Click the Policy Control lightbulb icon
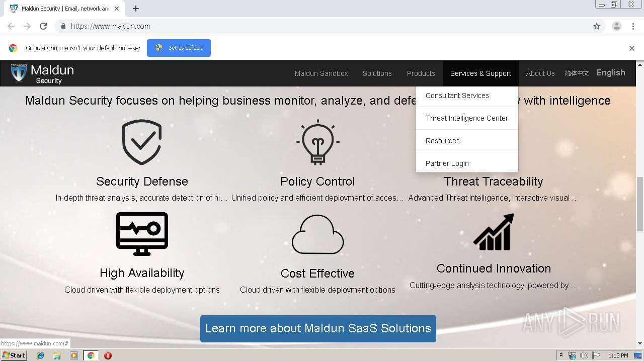Viewport: 644px width, 362px height. [317, 142]
